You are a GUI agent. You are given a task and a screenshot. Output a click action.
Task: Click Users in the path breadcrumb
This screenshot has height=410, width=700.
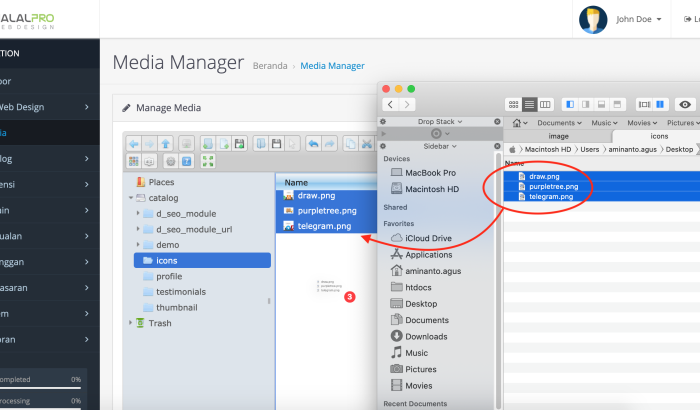pos(589,149)
